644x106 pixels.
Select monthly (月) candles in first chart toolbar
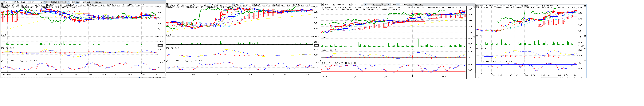click(59, 2)
